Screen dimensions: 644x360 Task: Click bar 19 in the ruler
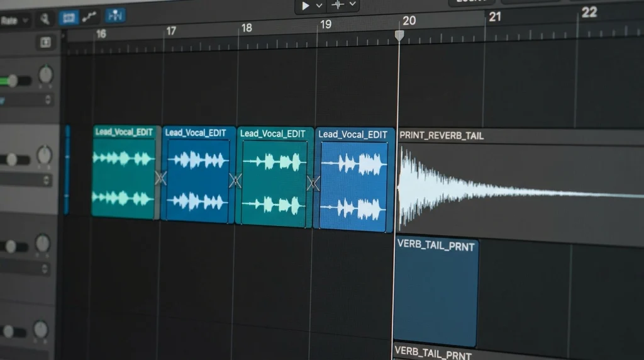click(x=326, y=25)
